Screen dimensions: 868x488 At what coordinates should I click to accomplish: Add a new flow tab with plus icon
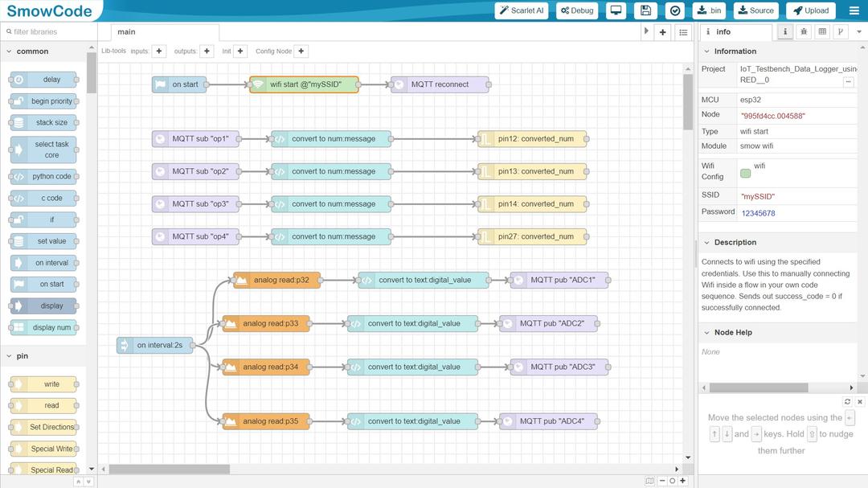point(662,32)
